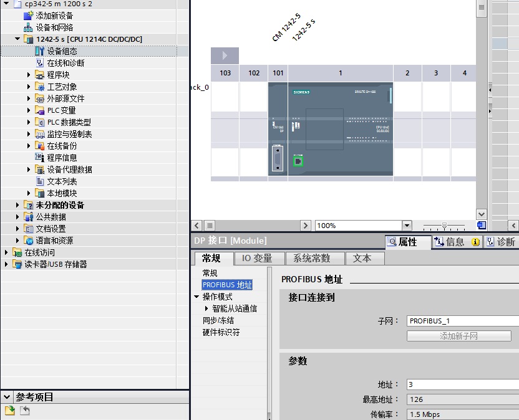This screenshot has width=519, height=420.
Task: Click the 外部源文件 folder icon
Action: pos(40,98)
